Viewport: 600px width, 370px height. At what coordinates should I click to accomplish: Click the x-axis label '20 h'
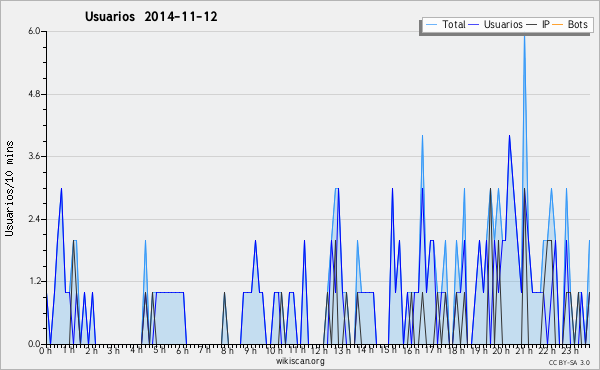(x=501, y=350)
